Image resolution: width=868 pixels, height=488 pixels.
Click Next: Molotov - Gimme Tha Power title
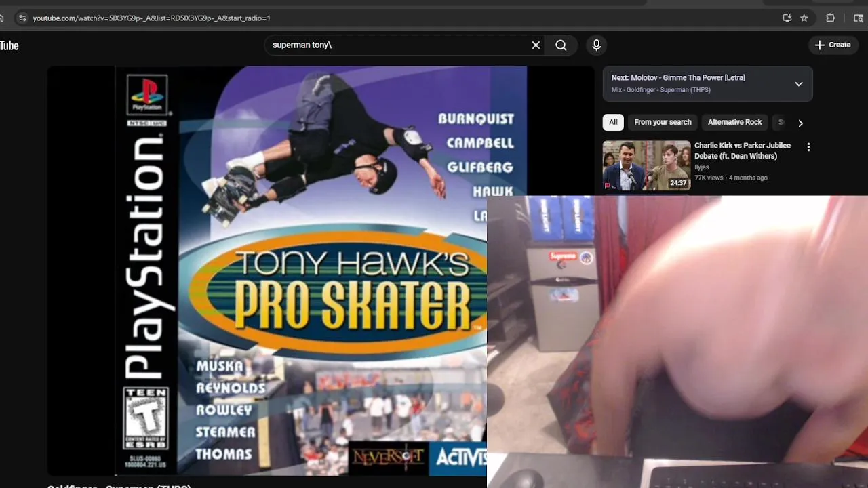tap(678, 78)
